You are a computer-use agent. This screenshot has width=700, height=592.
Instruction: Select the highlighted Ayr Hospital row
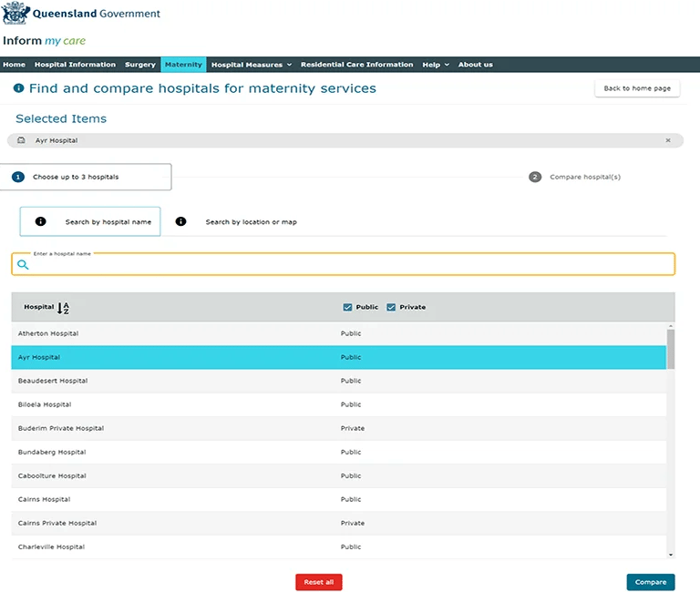(338, 357)
